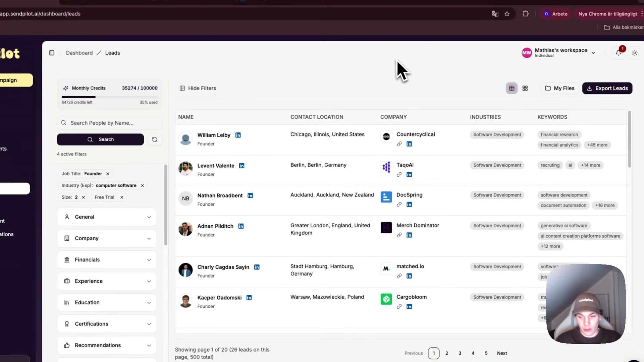Image resolution: width=644 pixels, height=362 pixels.
Task: Click the filter refresh reset icon
Action: click(155, 139)
